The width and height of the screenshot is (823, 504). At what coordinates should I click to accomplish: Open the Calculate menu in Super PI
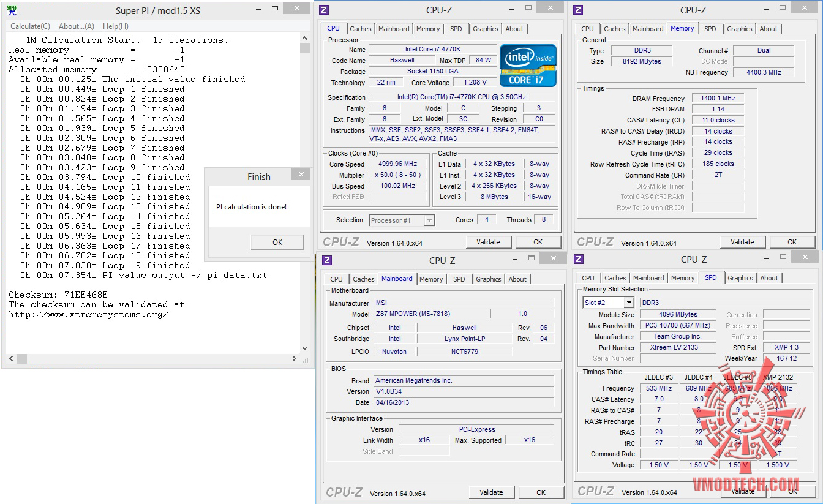coord(30,26)
